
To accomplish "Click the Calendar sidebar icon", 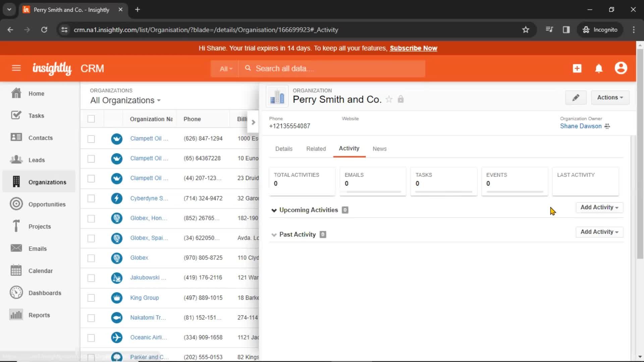I will click(16, 270).
